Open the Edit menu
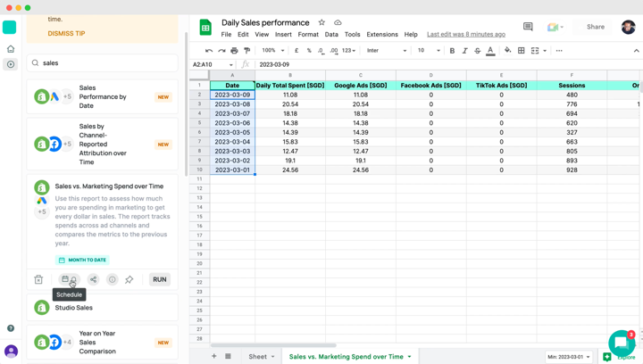This screenshot has width=643, height=364. point(243,35)
